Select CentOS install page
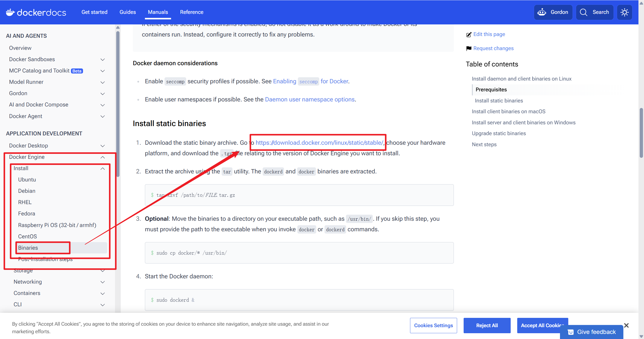Image resolution: width=644 pixels, height=339 pixels. click(x=27, y=236)
